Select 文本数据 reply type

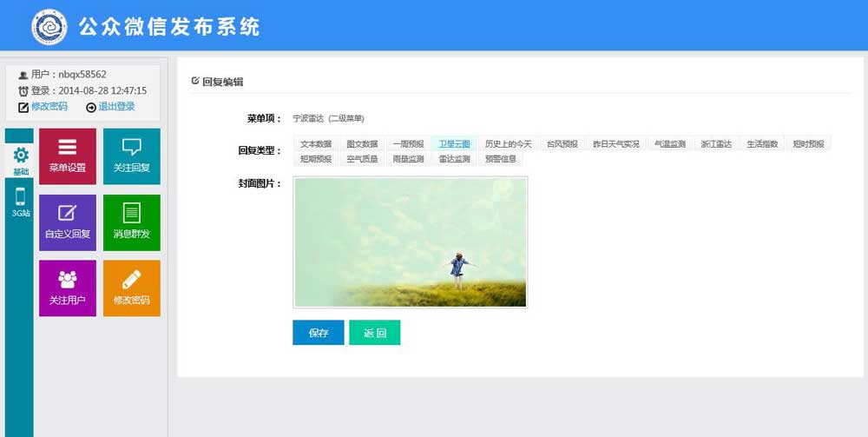coord(316,144)
